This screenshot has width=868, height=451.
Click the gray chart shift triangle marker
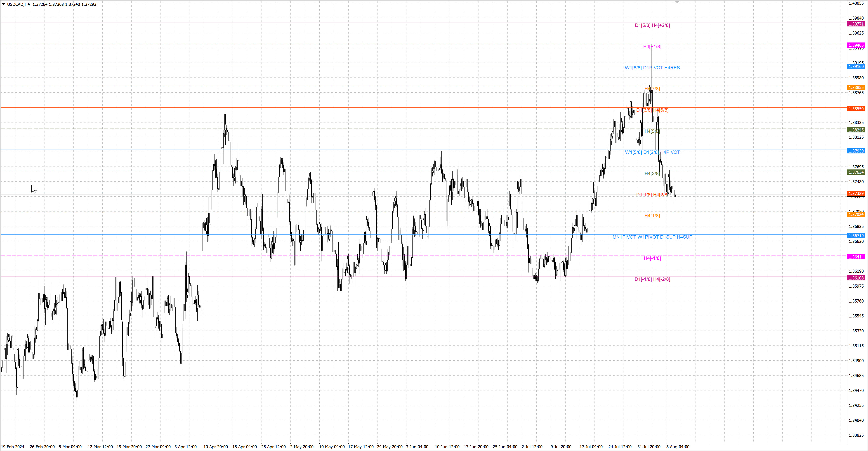pos(677,2)
